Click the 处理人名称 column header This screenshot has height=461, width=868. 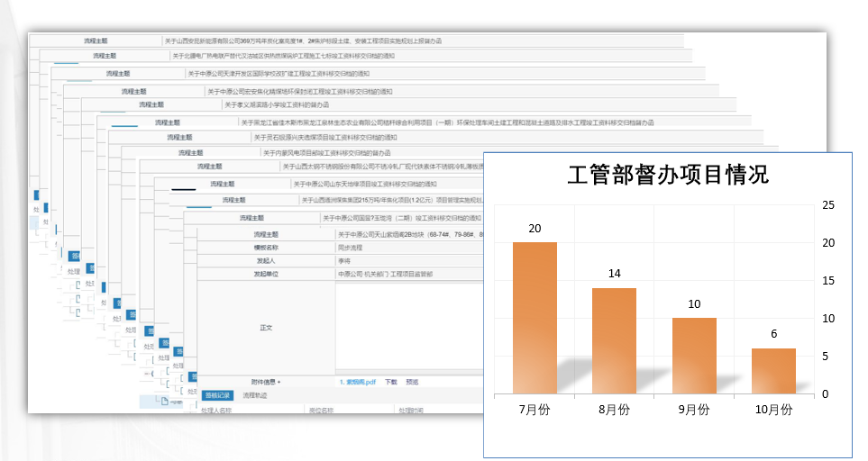click(x=216, y=411)
